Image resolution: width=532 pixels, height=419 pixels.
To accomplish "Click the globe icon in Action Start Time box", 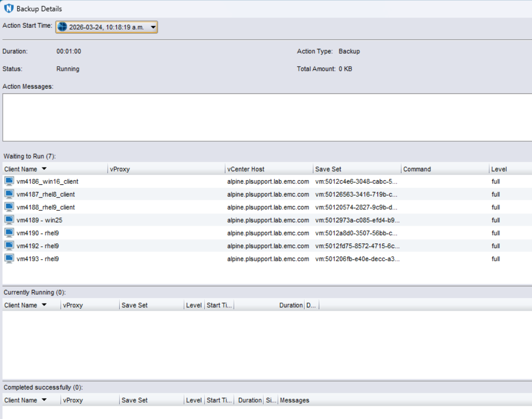I will (62, 27).
